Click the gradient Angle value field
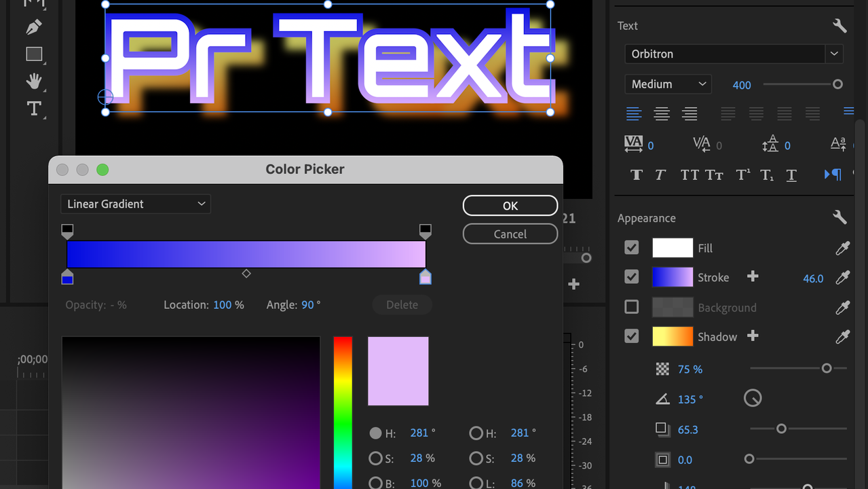 308,305
